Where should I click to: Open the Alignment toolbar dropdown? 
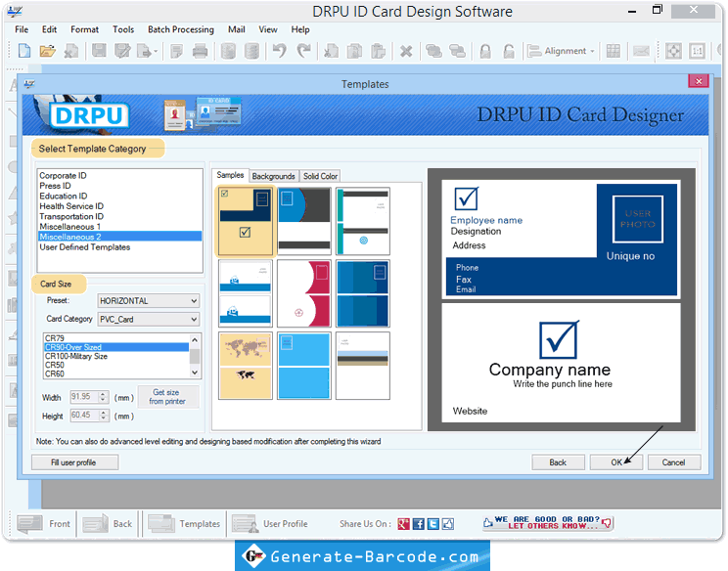tap(562, 51)
